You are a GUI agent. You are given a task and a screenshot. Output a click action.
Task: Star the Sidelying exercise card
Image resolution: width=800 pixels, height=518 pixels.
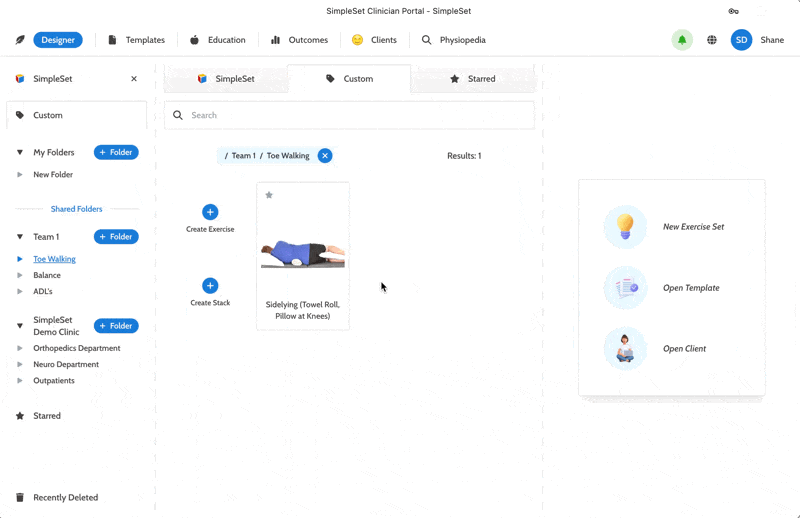269,195
